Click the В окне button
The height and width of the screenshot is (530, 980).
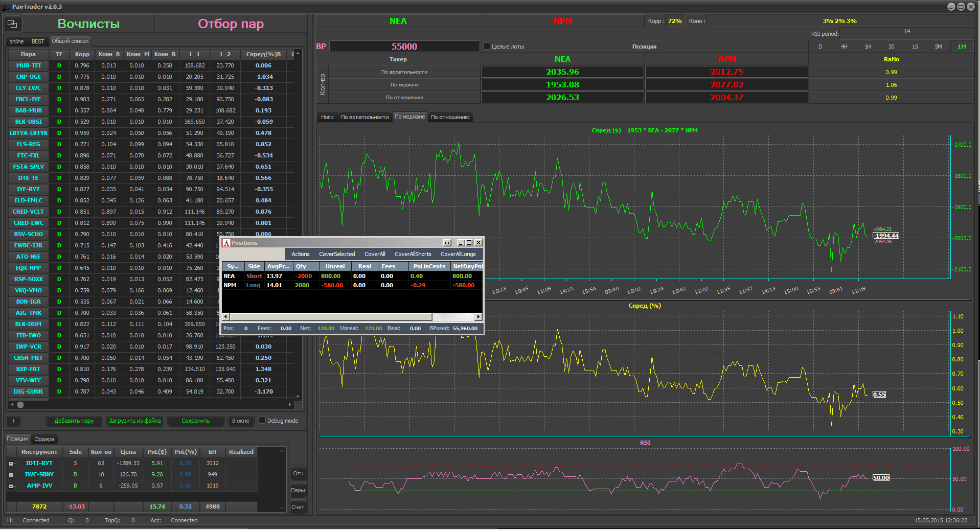(x=240, y=421)
